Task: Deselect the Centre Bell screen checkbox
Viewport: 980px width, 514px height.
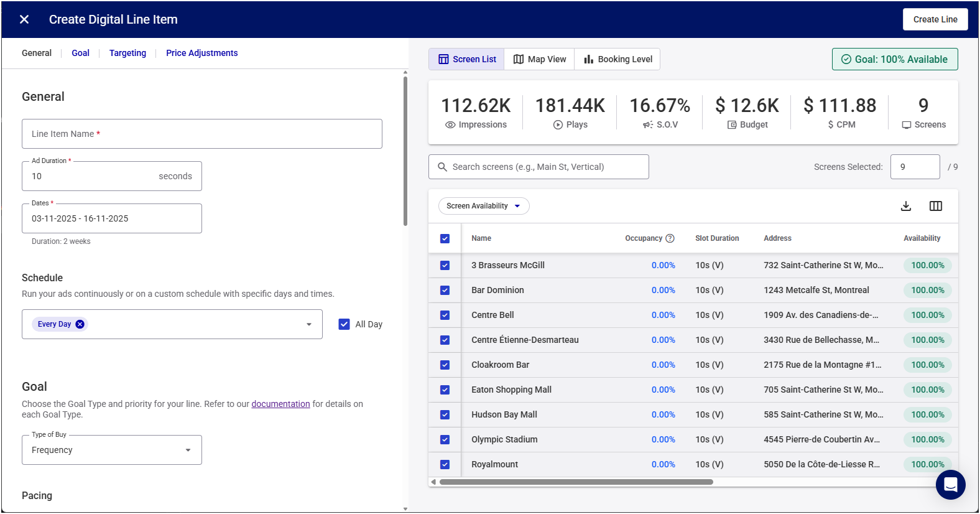Action: tap(445, 315)
